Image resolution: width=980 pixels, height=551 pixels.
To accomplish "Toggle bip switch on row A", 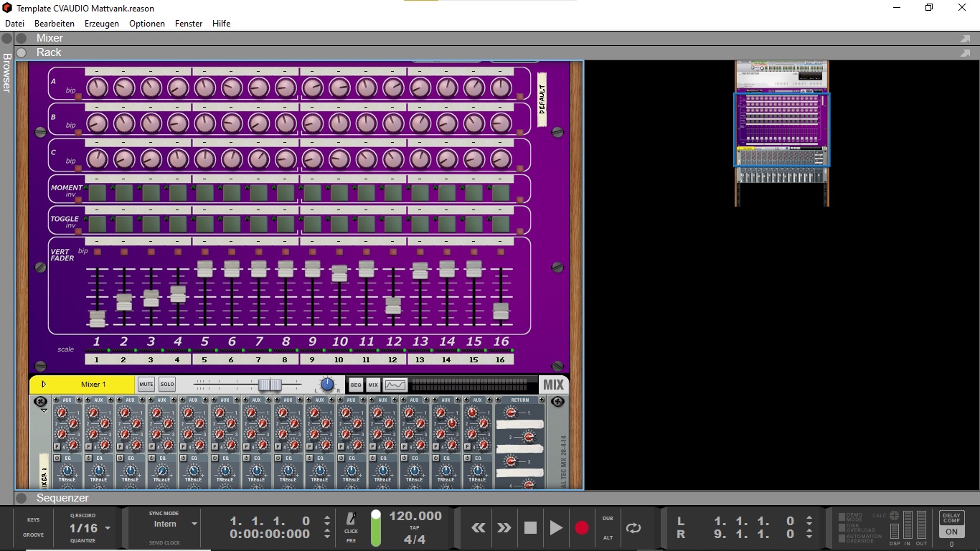I will pos(78,96).
